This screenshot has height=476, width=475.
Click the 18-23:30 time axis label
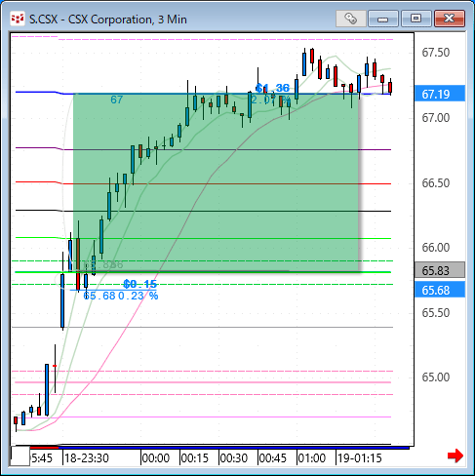pos(87,458)
